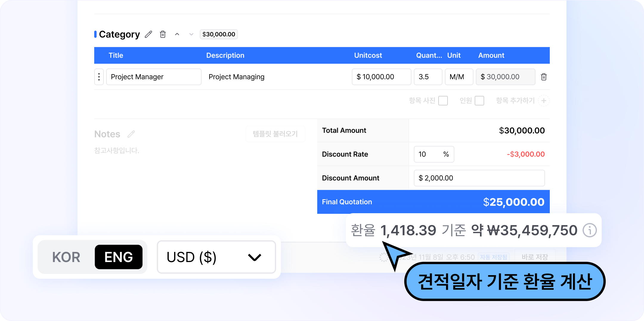The width and height of the screenshot is (644, 321).
Task: Switch language to KOR
Action: 66,257
